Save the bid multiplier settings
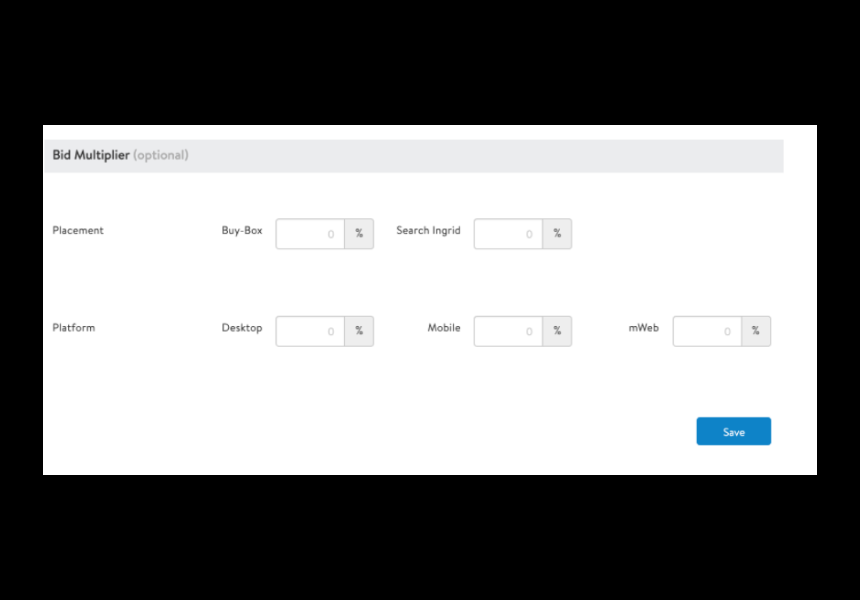This screenshot has width=860, height=600. click(x=734, y=432)
